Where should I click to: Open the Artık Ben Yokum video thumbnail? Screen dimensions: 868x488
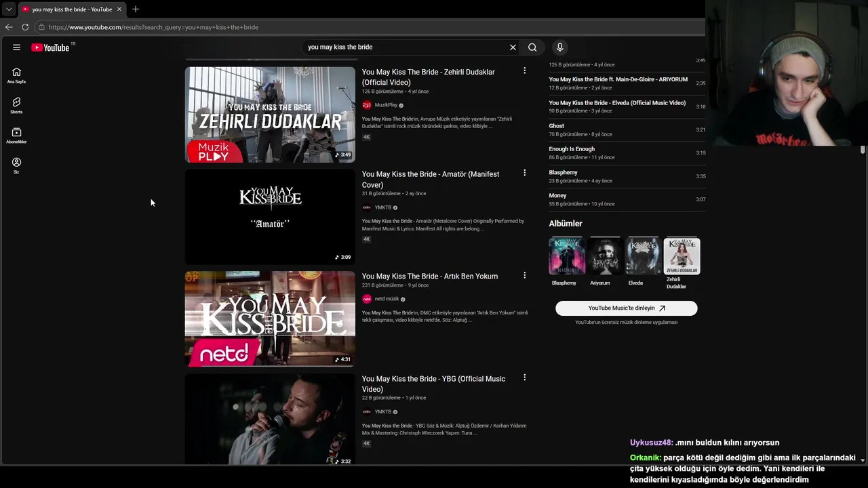(x=270, y=319)
